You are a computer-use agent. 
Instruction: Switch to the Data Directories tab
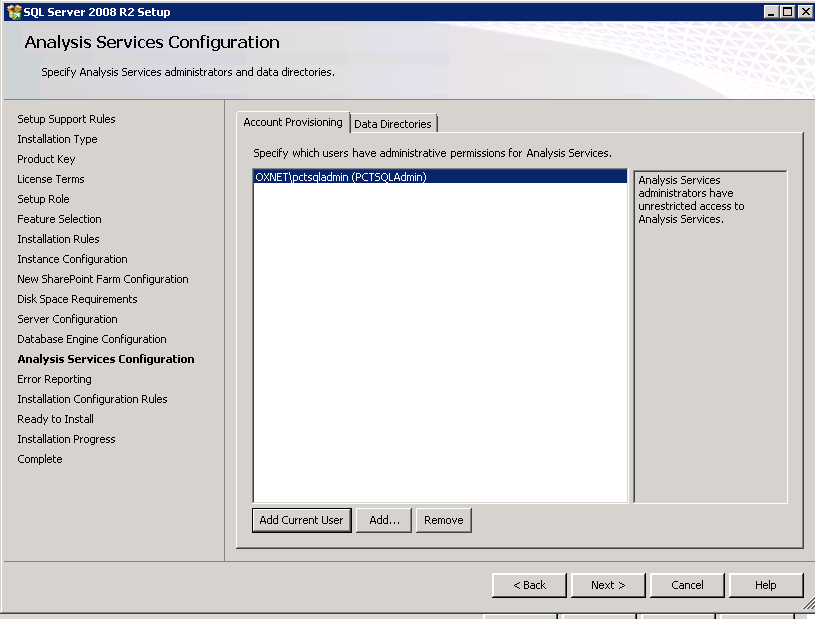tap(393, 124)
